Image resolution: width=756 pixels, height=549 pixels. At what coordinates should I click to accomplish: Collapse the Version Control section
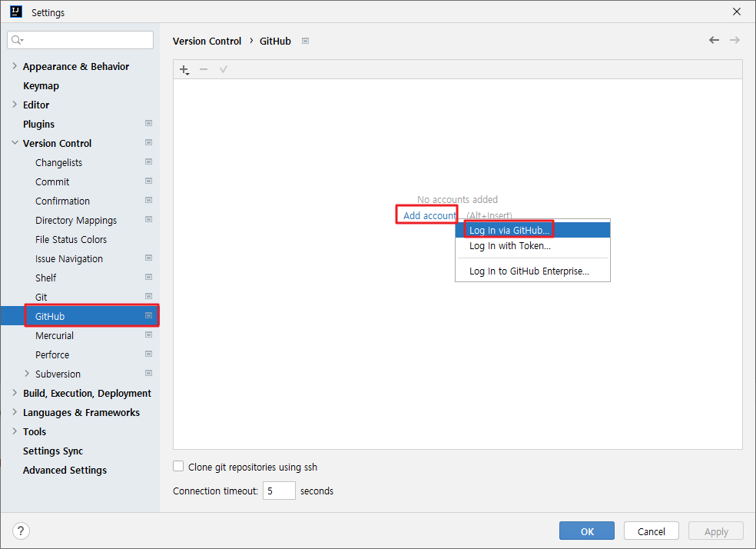point(15,143)
